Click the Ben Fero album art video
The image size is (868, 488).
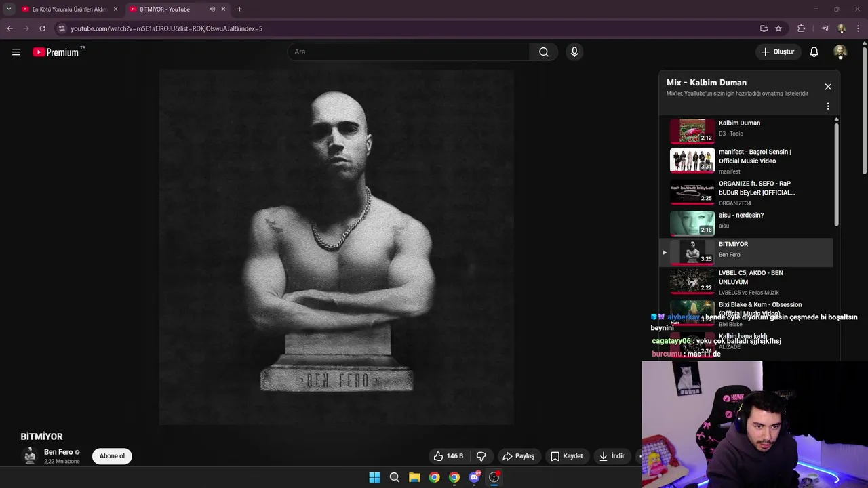point(336,247)
